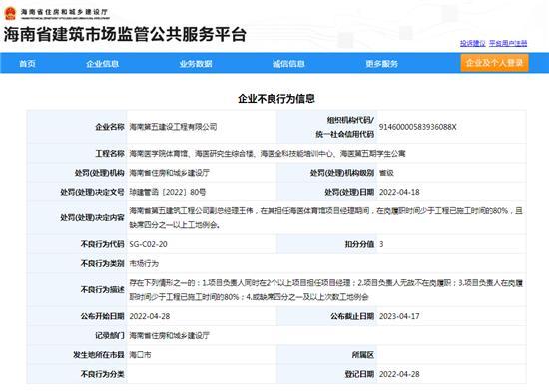This screenshot has width=549, height=392.
Task: Select 公布开始日期 value 2022-04-28
Action: click(x=150, y=316)
